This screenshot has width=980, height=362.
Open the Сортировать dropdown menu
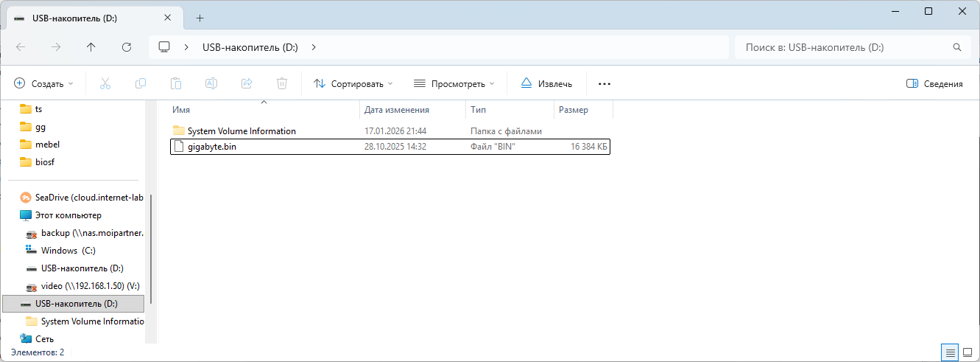(x=353, y=84)
